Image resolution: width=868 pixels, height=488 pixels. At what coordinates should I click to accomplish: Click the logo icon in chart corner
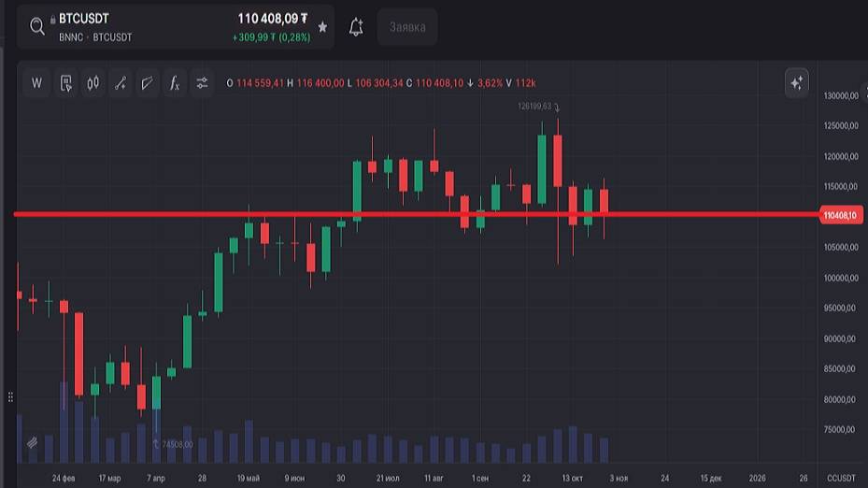pyautogui.click(x=32, y=442)
